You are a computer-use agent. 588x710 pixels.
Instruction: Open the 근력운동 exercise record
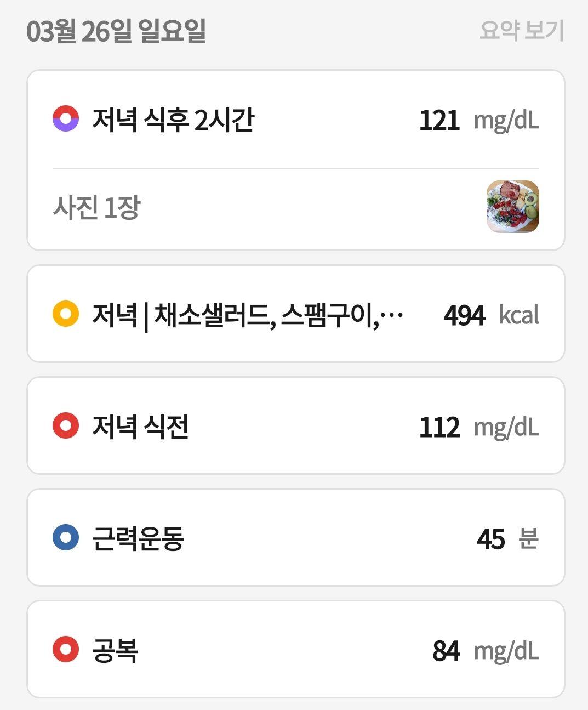pos(296,538)
